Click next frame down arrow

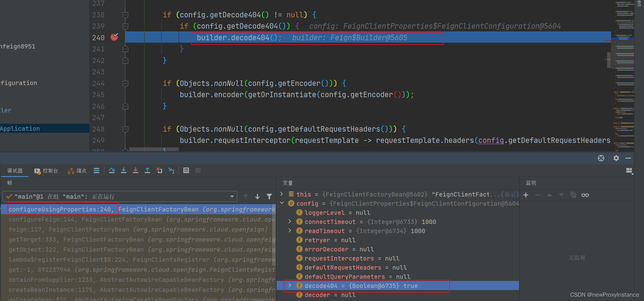point(257,197)
